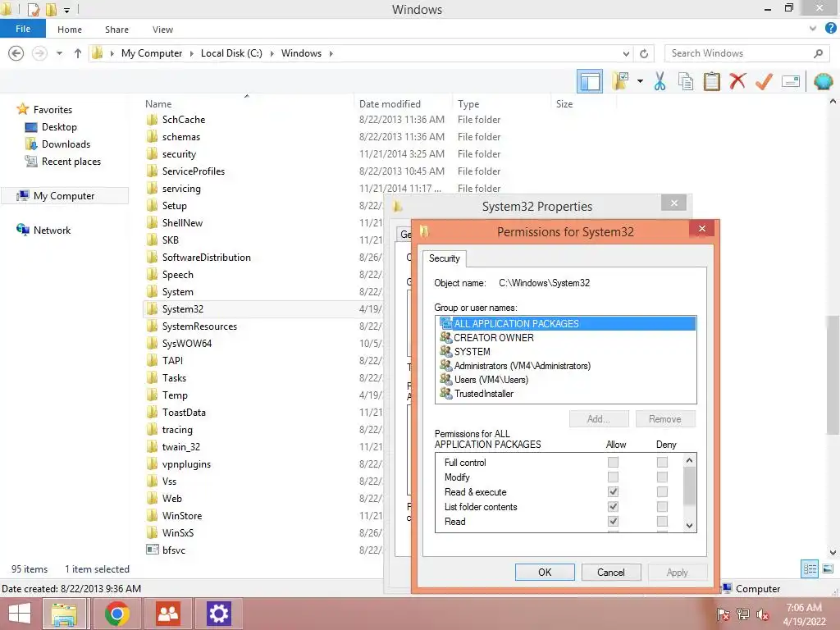
Task: Select the Cut scissors icon
Action: [660, 81]
